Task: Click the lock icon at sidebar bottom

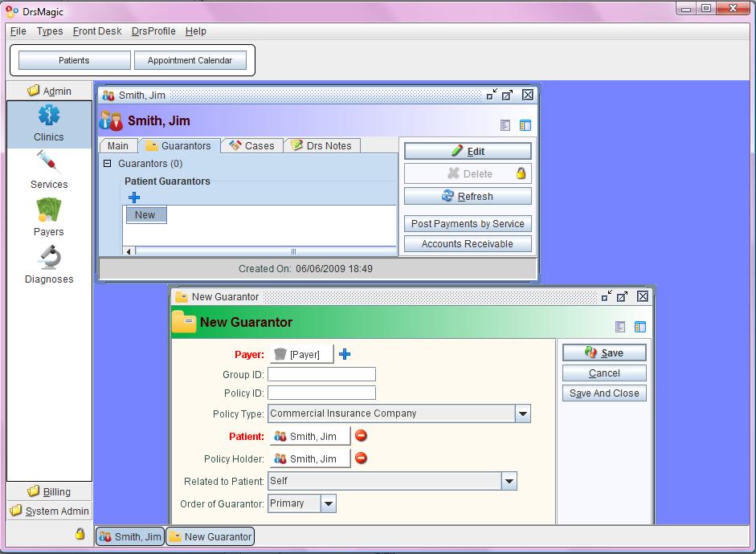Action: (x=80, y=534)
